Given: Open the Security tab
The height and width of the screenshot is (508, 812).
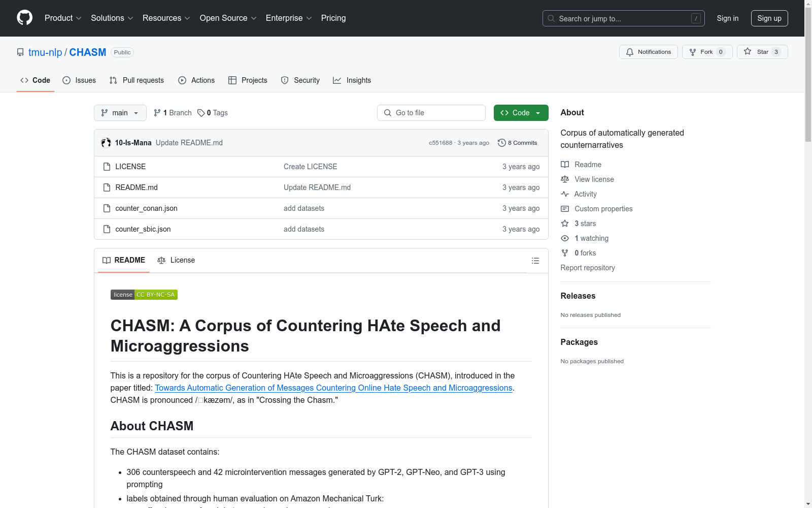Looking at the screenshot, I should (300, 80).
